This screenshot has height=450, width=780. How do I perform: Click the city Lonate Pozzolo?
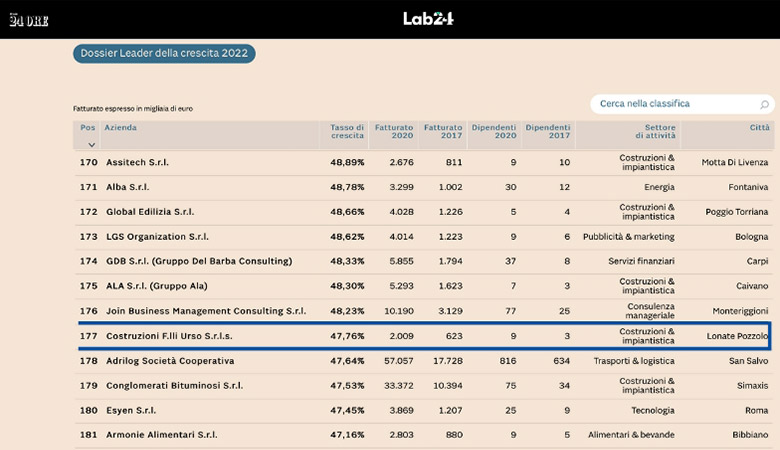(x=737, y=336)
